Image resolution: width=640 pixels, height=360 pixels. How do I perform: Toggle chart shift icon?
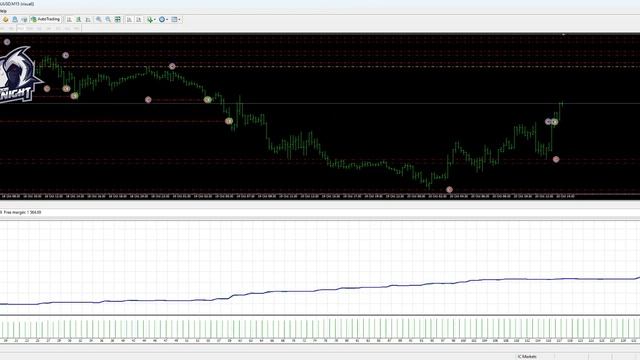[139, 19]
